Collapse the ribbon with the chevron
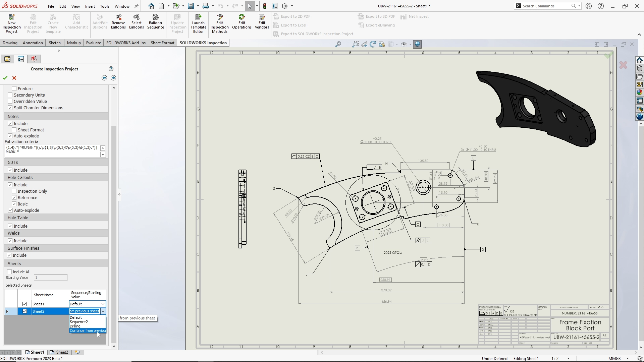 [639, 35]
